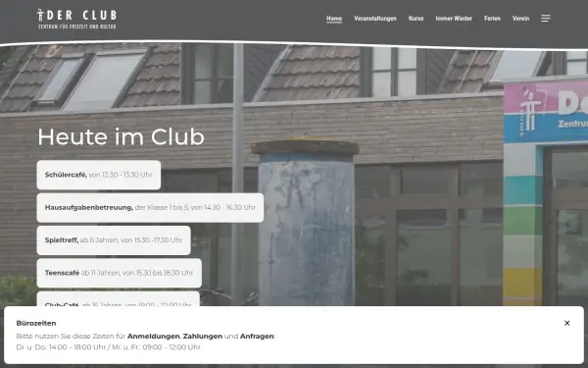Click the Der Club logo
This screenshot has height=368, width=588.
coord(76,19)
